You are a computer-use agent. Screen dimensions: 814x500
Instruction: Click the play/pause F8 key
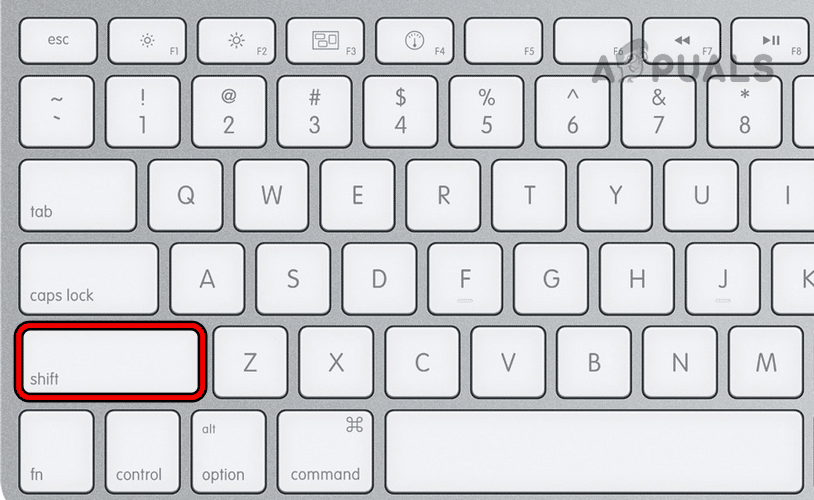(771, 41)
